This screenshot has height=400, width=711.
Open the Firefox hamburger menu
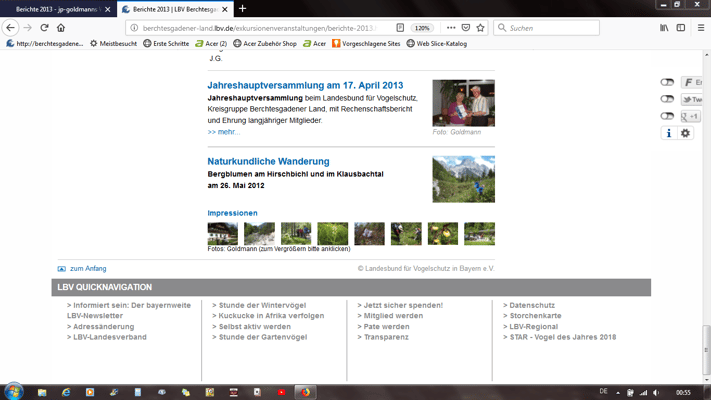point(700,28)
